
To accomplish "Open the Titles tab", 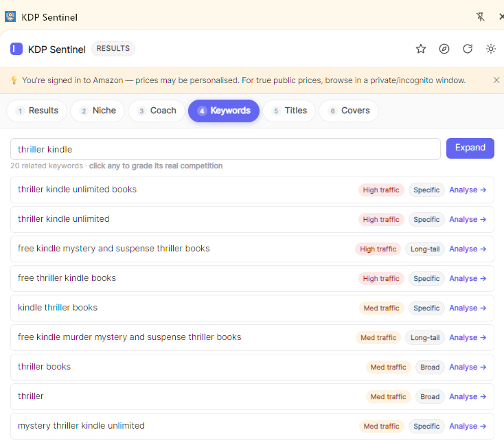I will (289, 111).
